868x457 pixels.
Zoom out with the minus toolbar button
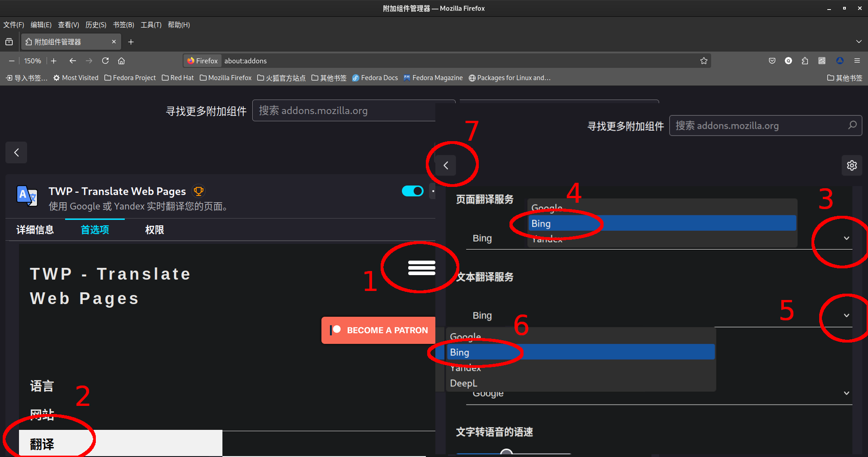[12, 61]
